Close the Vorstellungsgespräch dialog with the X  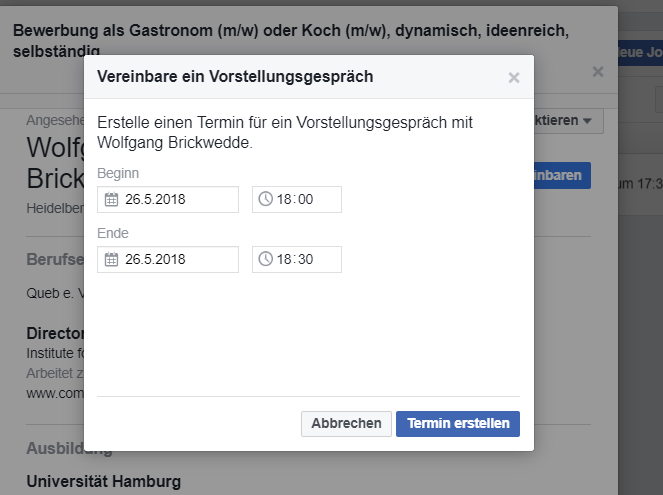(514, 77)
